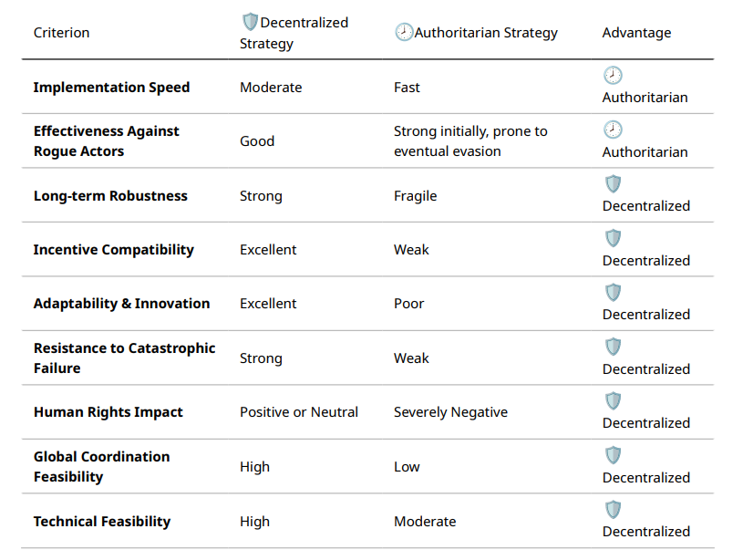The height and width of the screenshot is (560, 743).
Task: Select the Implementation Speed row label
Action: (x=111, y=88)
